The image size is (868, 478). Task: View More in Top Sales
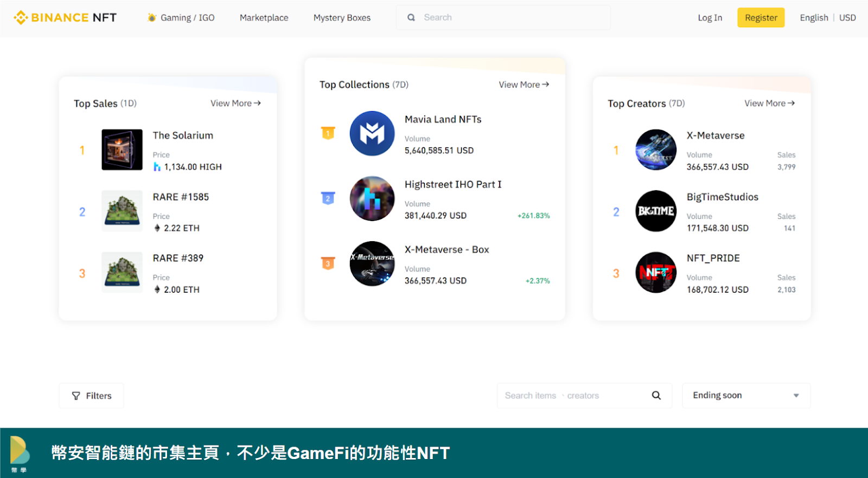tap(235, 103)
